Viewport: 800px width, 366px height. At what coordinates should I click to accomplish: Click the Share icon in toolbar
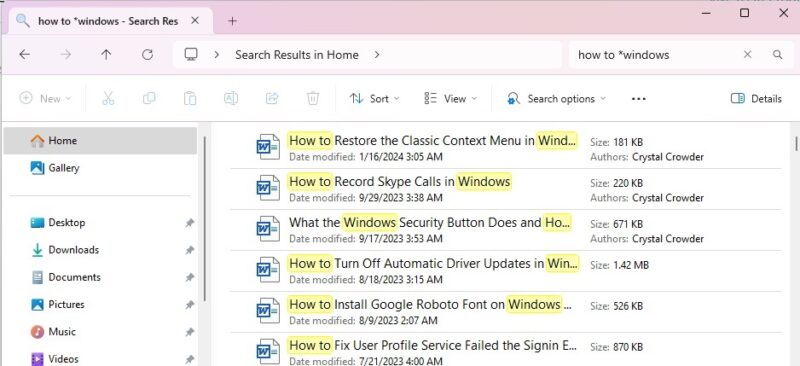(x=272, y=99)
